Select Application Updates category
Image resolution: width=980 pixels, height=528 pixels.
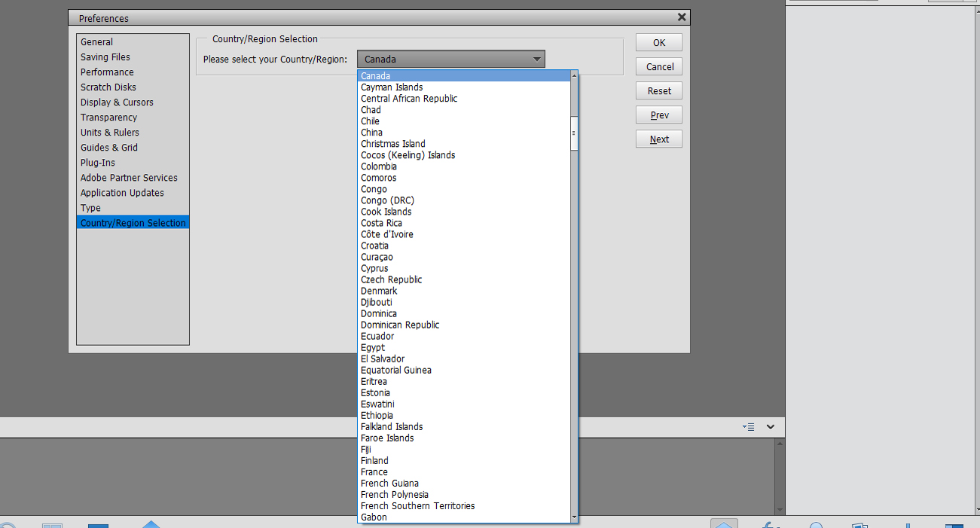pyautogui.click(x=133, y=192)
